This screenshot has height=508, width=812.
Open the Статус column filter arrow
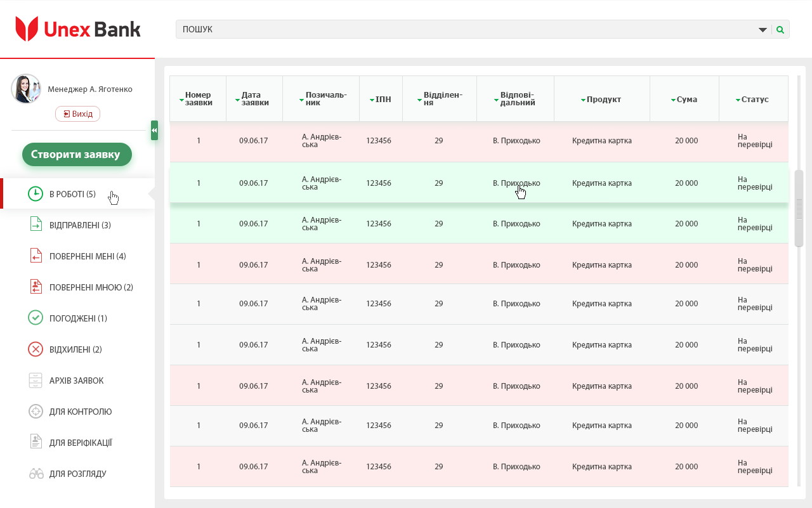click(x=738, y=100)
